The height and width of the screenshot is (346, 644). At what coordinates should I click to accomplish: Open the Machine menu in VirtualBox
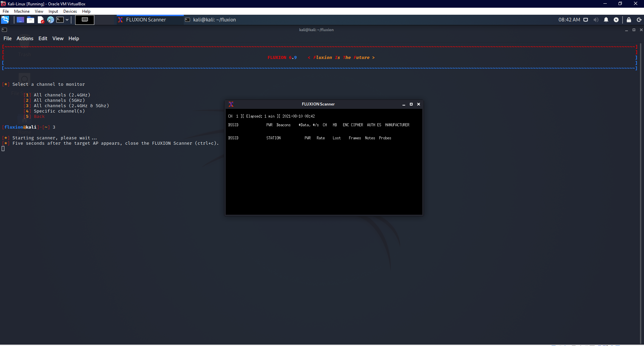coord(21,11)
